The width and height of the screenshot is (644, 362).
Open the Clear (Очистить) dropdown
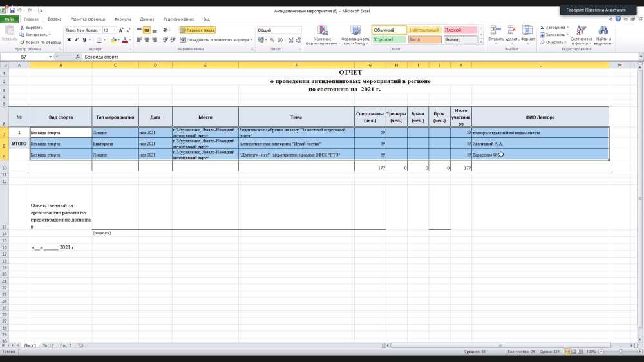tap(553, 43)
